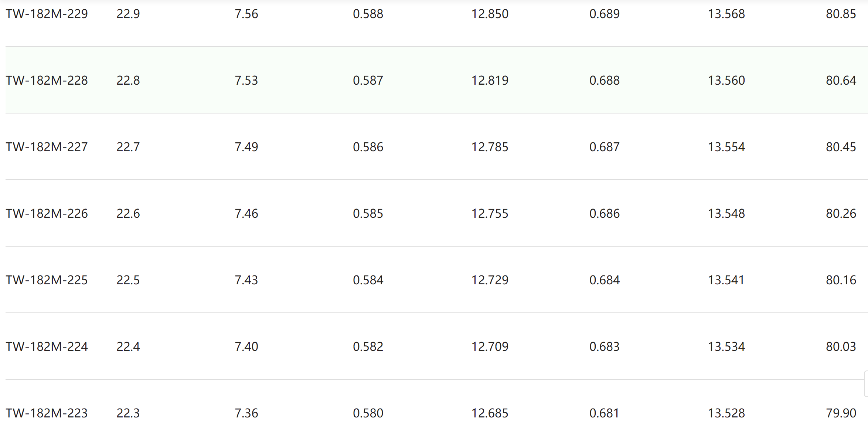Screen dimensions: 868x430
Task: Click the highlighted TW-182M-228 row
Action: [436, 80]
